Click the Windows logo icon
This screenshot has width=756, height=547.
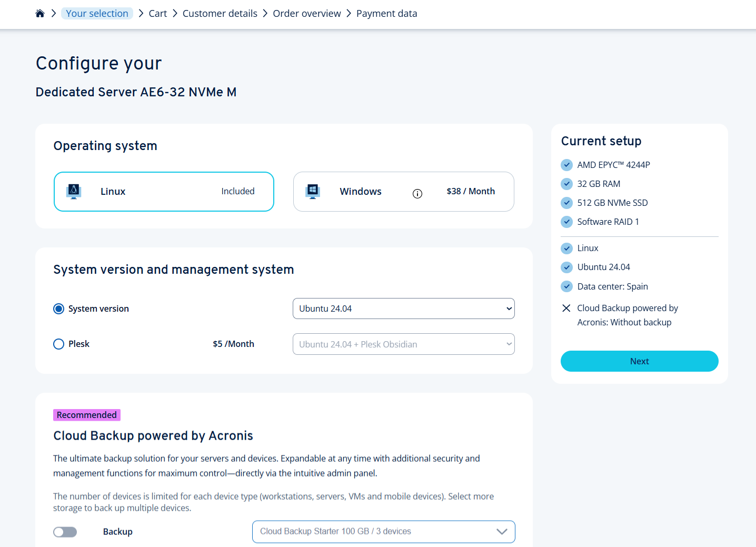pos(313,191)
